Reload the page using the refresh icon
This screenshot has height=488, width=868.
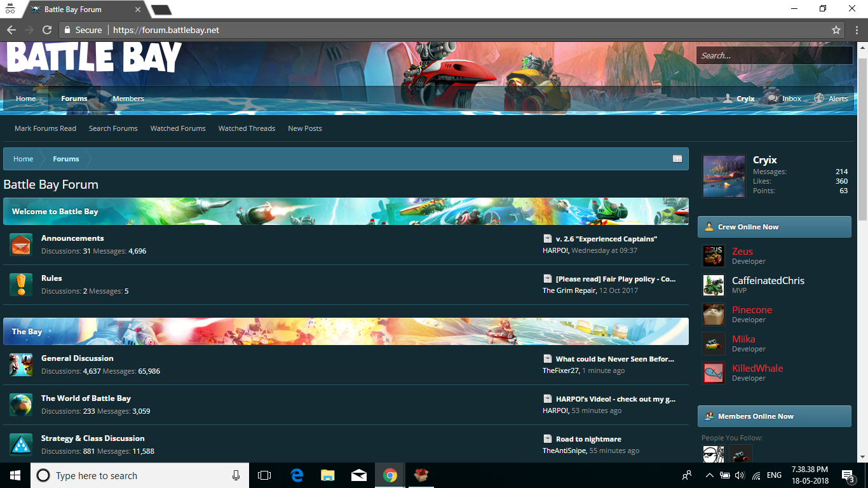(x=46, y=30)
